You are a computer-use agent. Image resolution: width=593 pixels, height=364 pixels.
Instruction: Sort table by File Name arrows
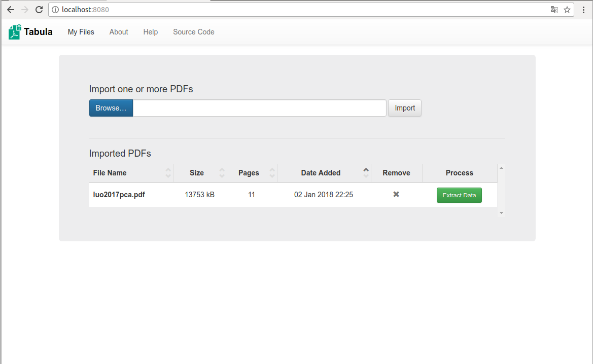tap(168, 173)
